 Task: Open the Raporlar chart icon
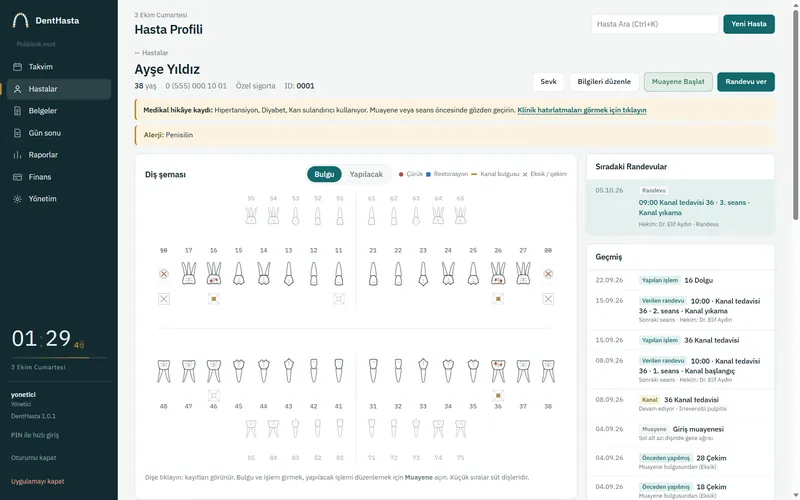(x=17, y=155)
